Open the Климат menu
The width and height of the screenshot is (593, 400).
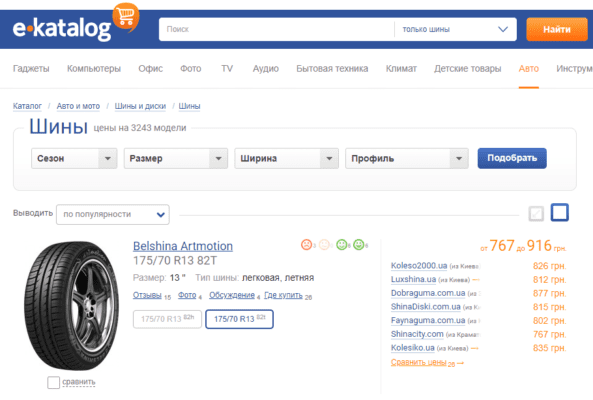(401, 69)
